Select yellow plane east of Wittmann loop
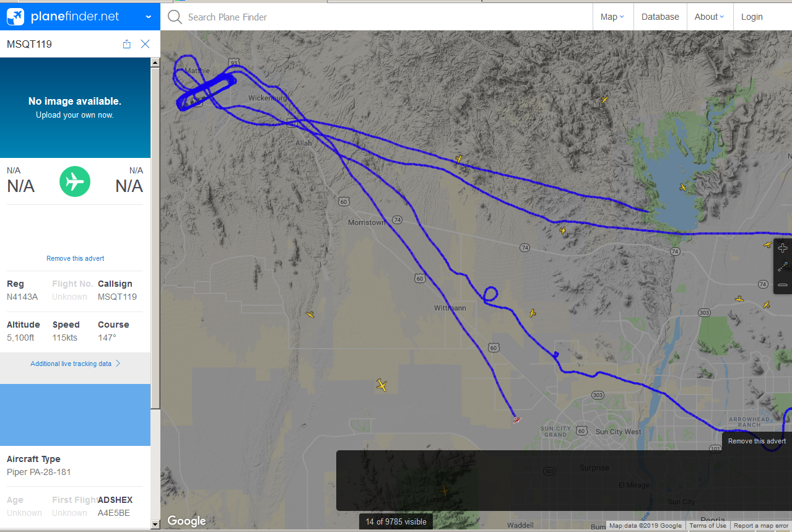This screenshot has width=792, height=532. [532, 313]
